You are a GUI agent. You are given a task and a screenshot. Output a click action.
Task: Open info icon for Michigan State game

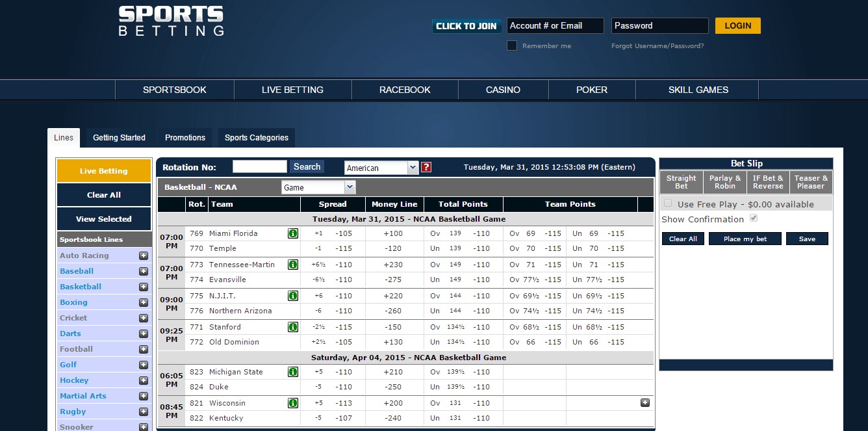tap(293, 372)
